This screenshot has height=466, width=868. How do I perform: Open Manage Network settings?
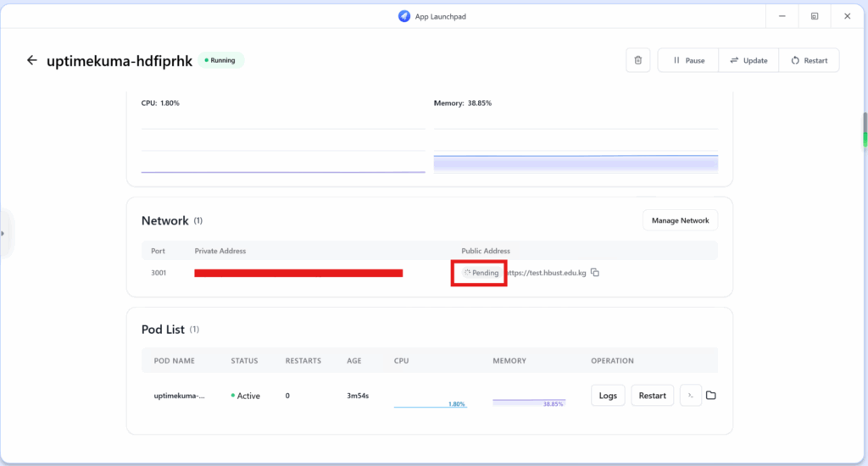680,220
